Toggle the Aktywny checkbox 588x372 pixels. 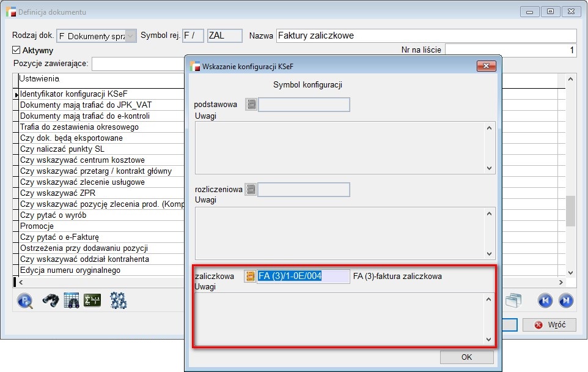pos(17,50)
